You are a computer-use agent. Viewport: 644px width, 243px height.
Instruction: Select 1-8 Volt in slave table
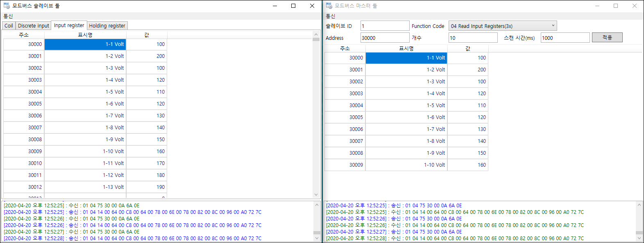coord(85,128)
